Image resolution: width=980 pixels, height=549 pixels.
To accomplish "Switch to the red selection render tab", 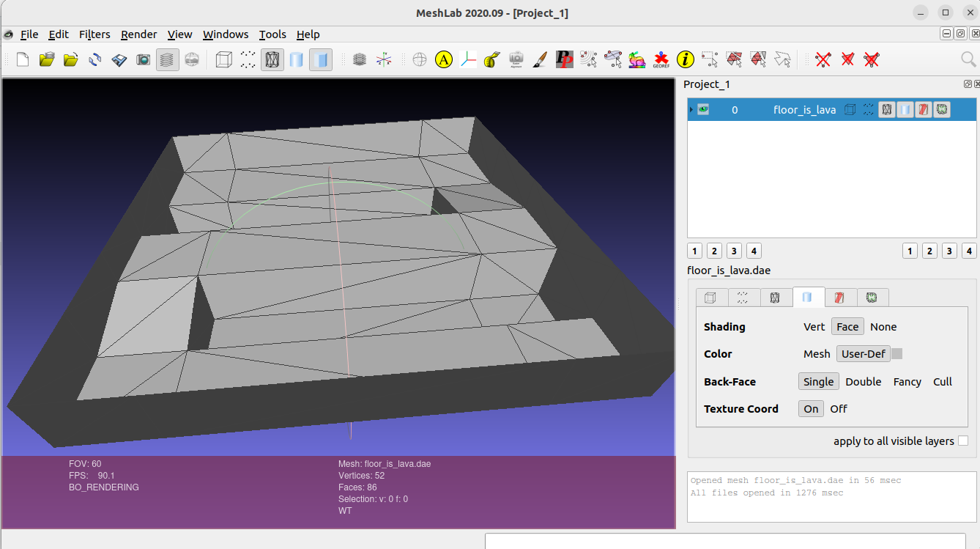I will (840, 298).
